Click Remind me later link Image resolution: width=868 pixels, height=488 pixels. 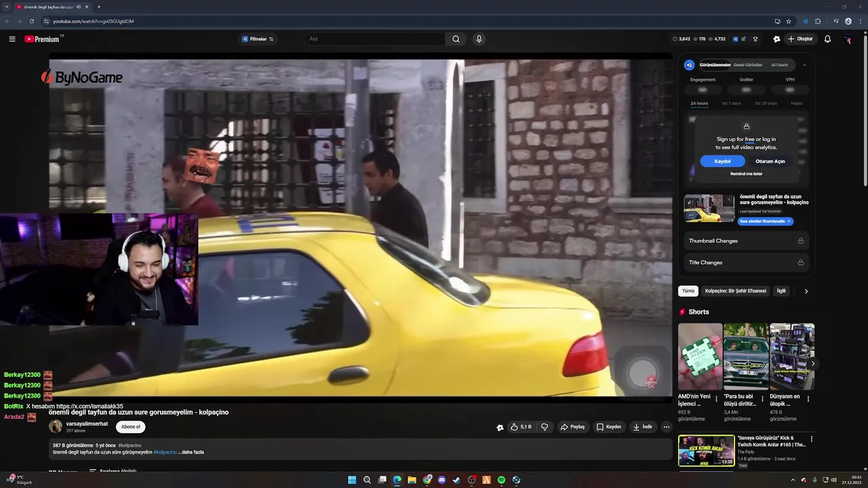click(746, 174)
